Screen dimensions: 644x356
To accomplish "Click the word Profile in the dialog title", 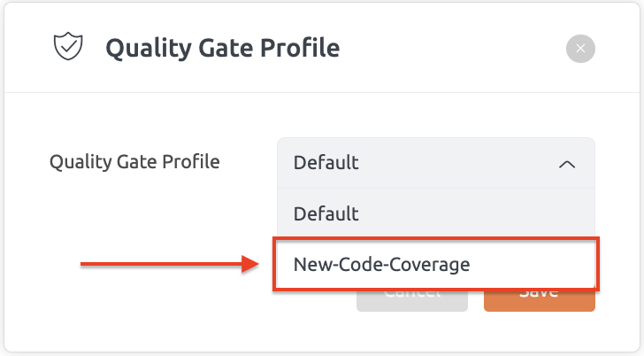I will (x=300, y=48).
